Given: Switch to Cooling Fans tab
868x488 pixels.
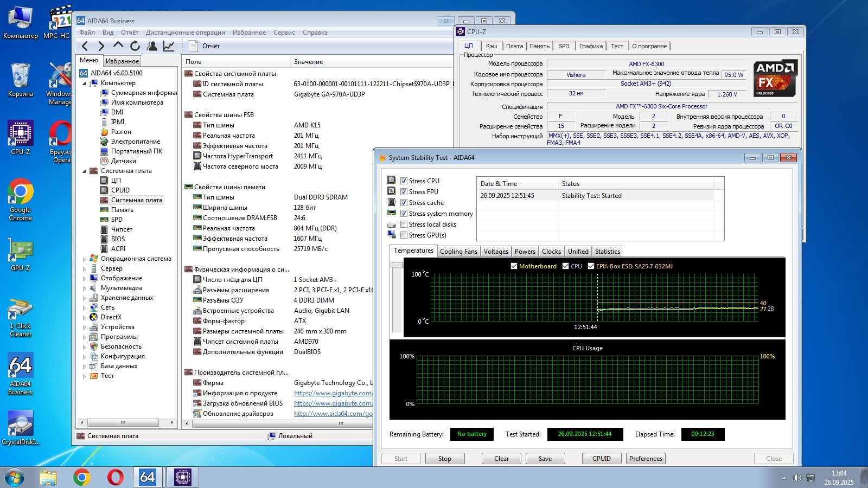Looking at the screenshot, I should pos(459,252).
